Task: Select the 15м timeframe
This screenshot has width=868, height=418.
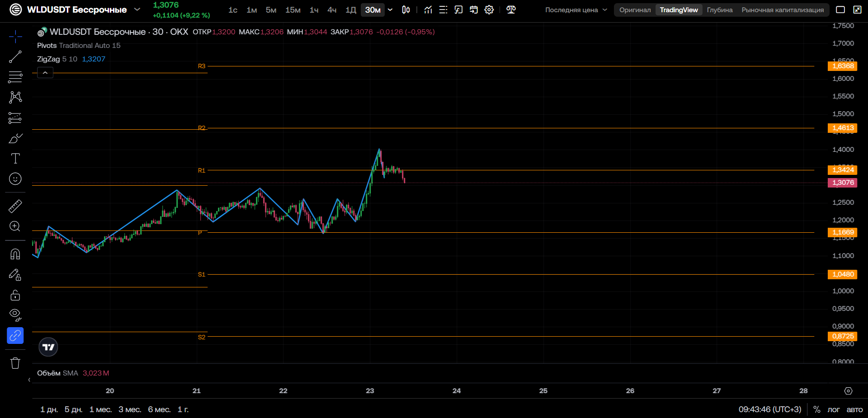Action: tap(293, 10)
